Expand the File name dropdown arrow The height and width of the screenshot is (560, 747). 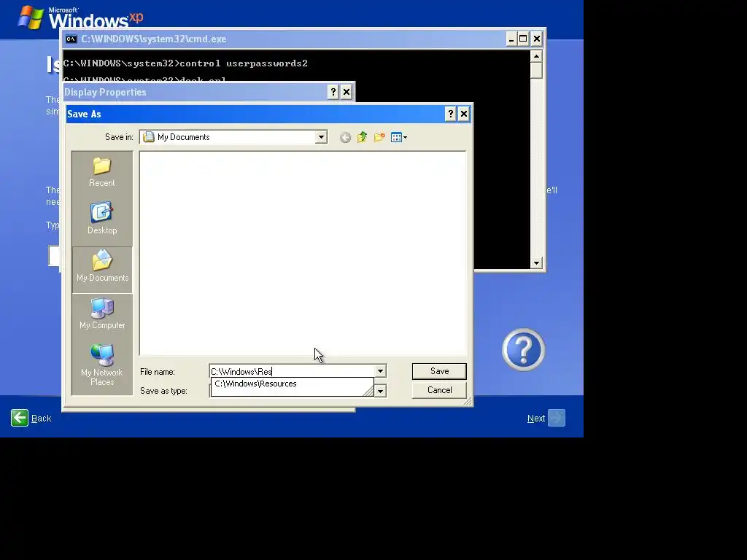pos(380,371)
